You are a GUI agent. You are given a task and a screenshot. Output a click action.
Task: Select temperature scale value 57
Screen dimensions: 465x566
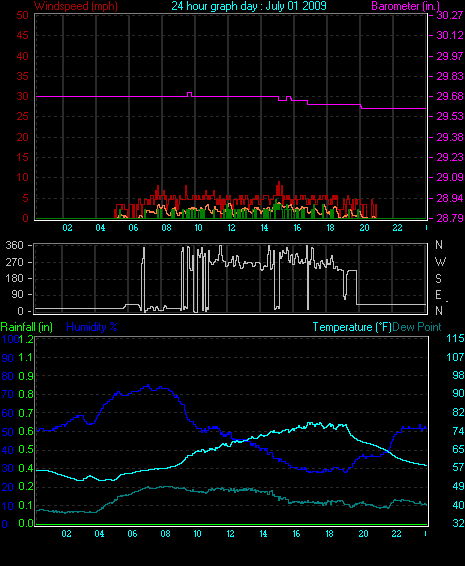pyautogui.click(x=458, y=468)
